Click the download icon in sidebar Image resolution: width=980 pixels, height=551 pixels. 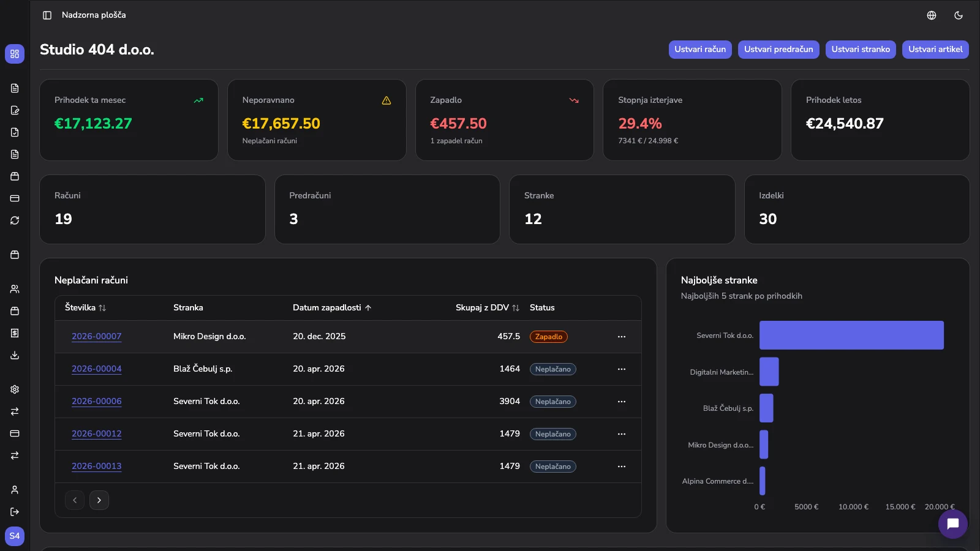coord(15,355)
